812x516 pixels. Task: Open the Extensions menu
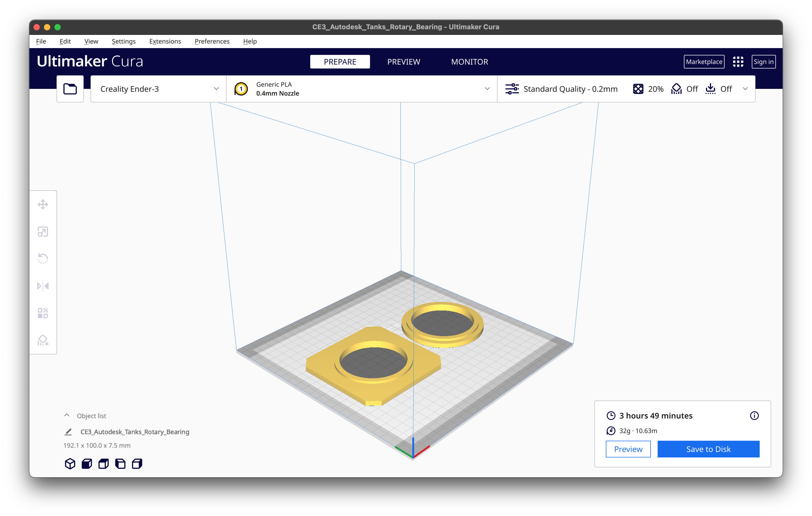(x=165, y=42)
